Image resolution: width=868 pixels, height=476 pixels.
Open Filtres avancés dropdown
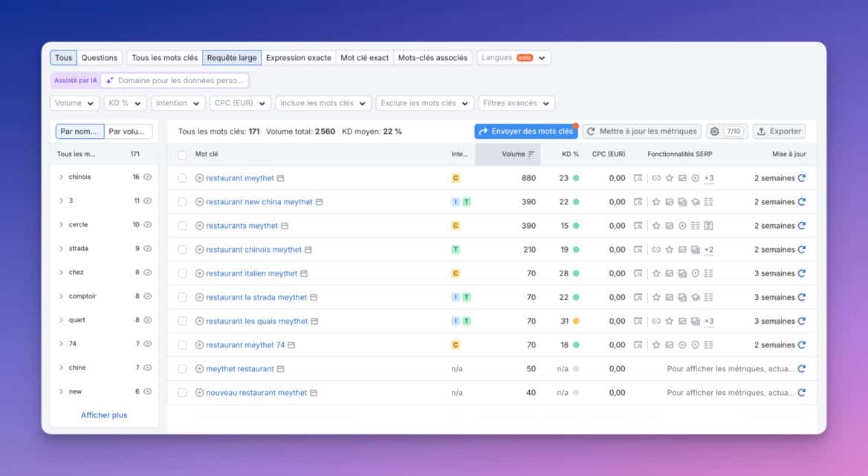click(x=516, y=103)
